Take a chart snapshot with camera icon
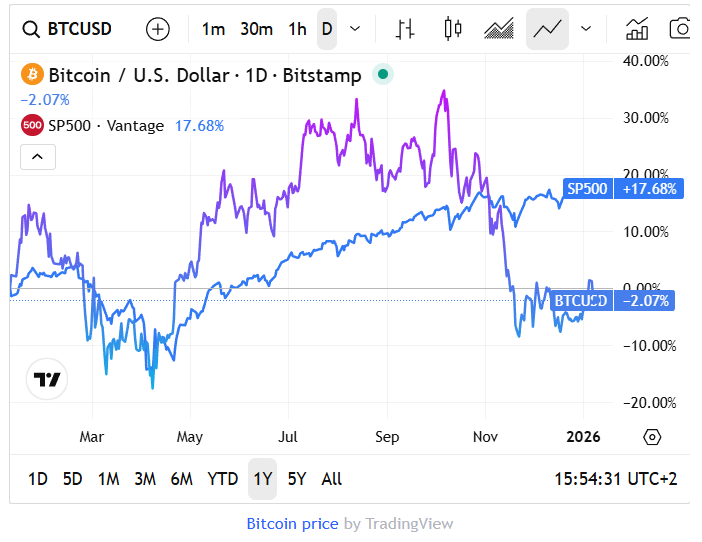Image resolution: width=702 pixels, height=542 pixels. [x=682, y=29]
